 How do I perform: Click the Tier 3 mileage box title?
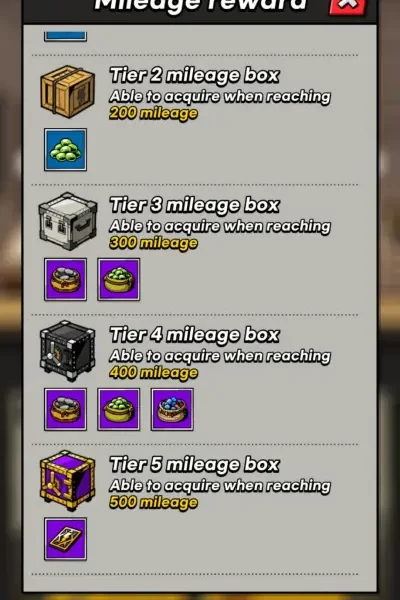click(x=194, y=205)
